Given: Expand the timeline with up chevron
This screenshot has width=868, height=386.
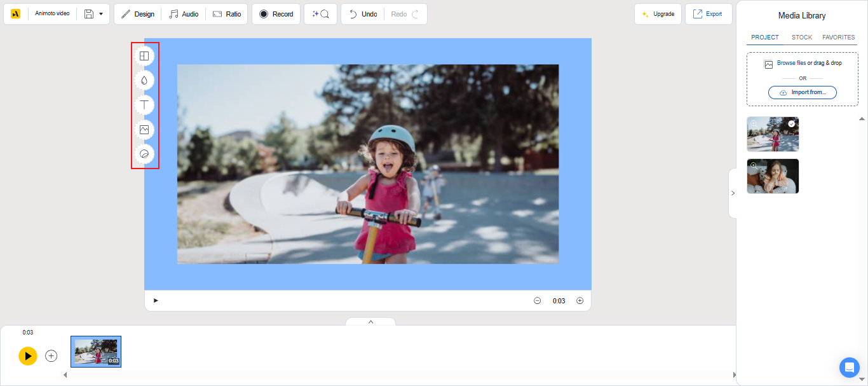Looking at the screenshot, I should [x=370, y=322].
